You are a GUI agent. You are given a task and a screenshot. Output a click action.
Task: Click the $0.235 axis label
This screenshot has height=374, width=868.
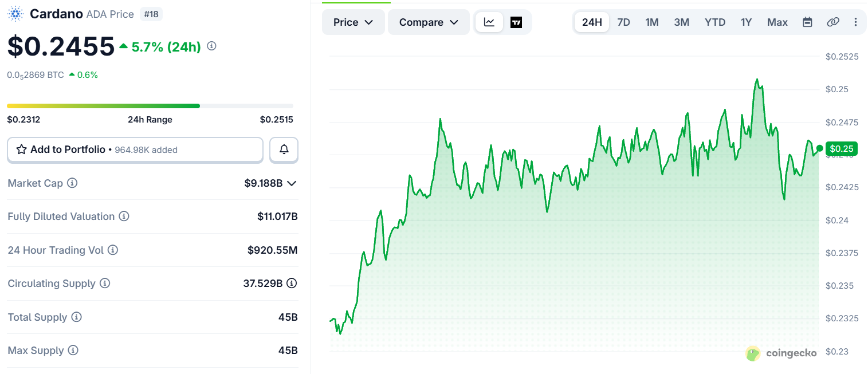(x=839, y=286)
